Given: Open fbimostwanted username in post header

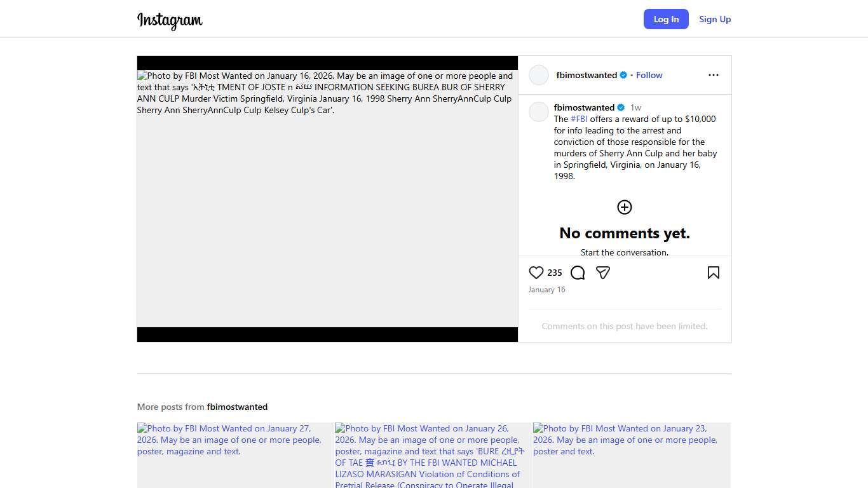Looking at the screenshot, I should (x=587, y=75).
